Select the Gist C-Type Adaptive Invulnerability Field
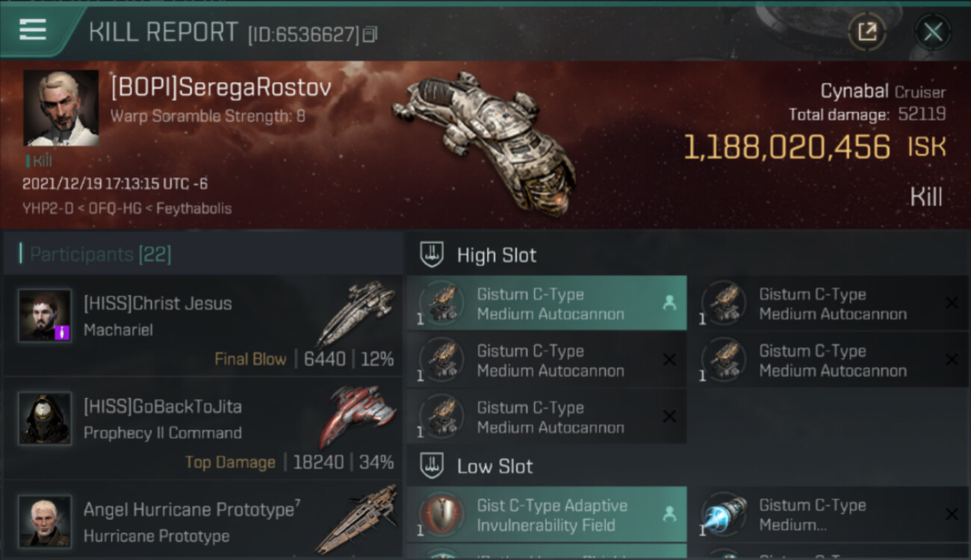Viewport: 971px width, 560px height. 546,514
